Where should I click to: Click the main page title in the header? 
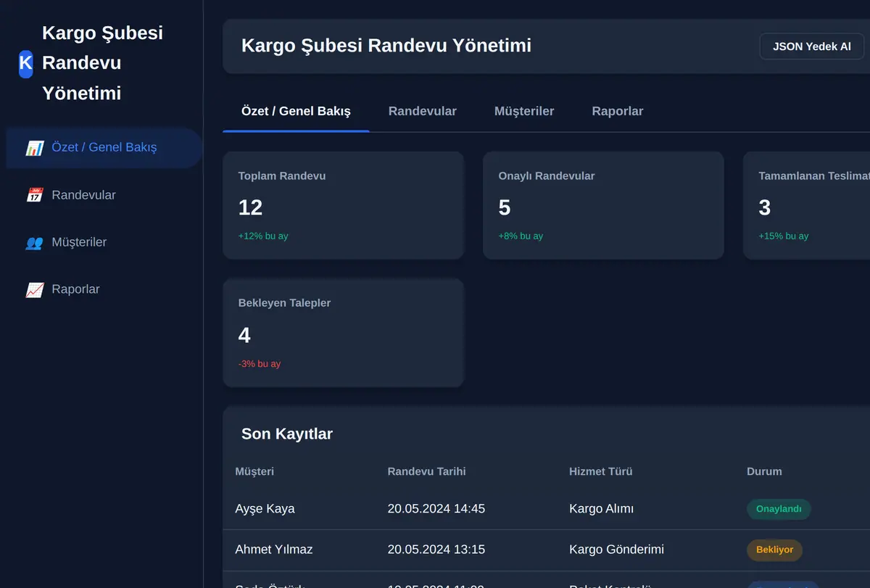(x=386, y=46)
